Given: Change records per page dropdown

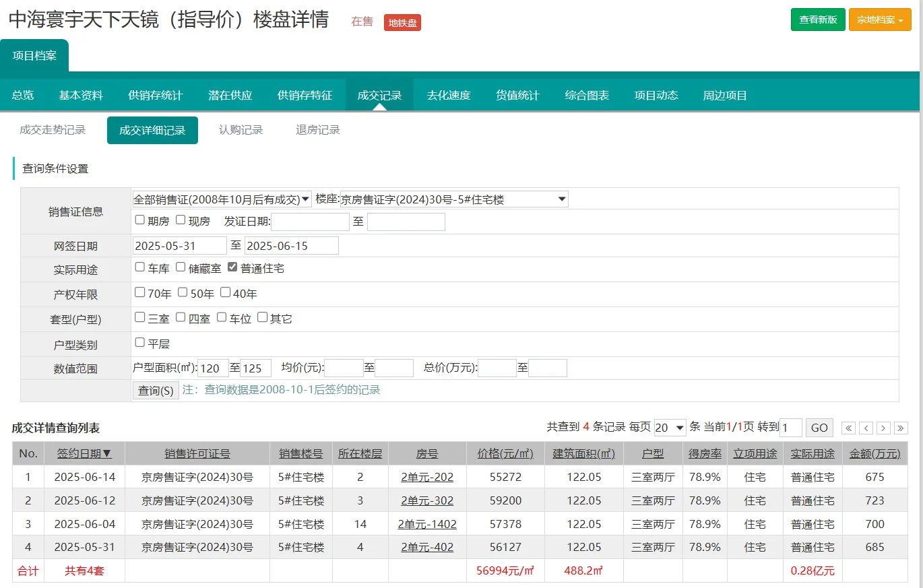Looking at the screenshot, I should click(x=670, y=428).
